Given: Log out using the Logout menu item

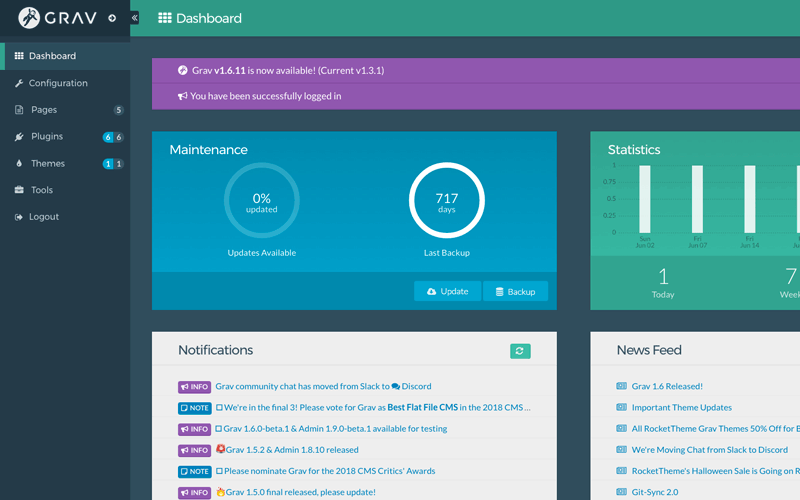Looking at the screenshot, I should point(65,217).
